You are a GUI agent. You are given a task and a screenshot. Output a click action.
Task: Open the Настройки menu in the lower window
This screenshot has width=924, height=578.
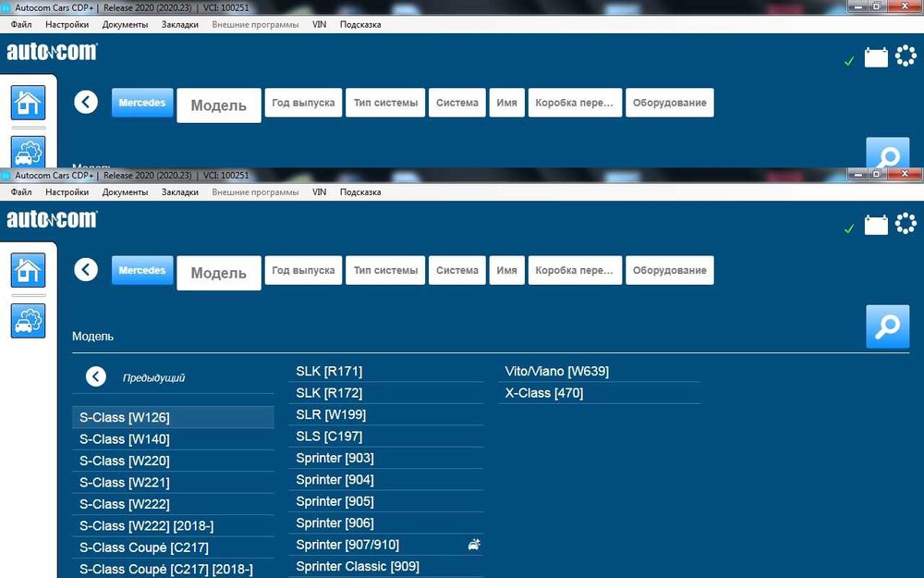(x=67, y=192)
